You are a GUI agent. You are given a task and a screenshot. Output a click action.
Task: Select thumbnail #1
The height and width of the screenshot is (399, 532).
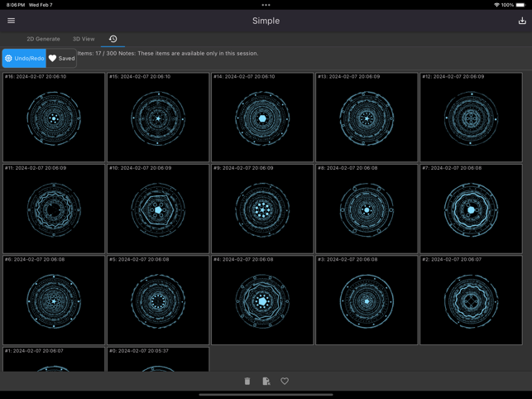pyautogui.click(x=54, y=359)
